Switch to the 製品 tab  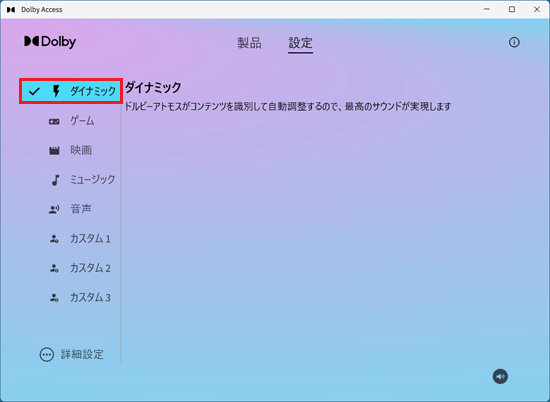(x=249, y=43)
